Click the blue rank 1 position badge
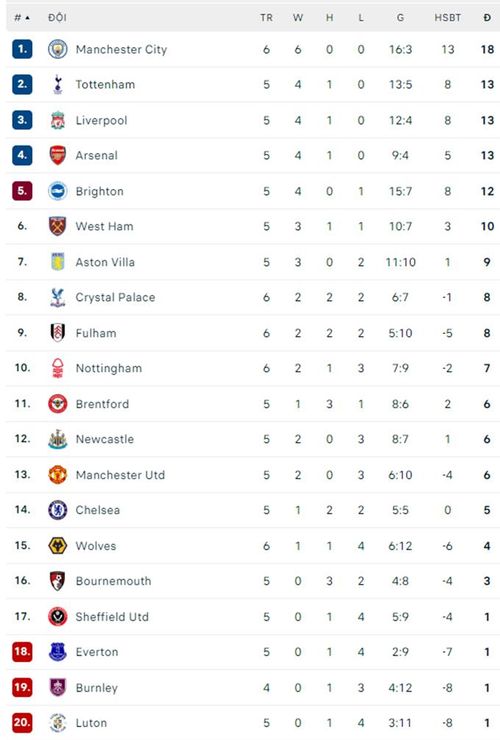The height and width of the screenshot is (740, 500). click(22, 49)
